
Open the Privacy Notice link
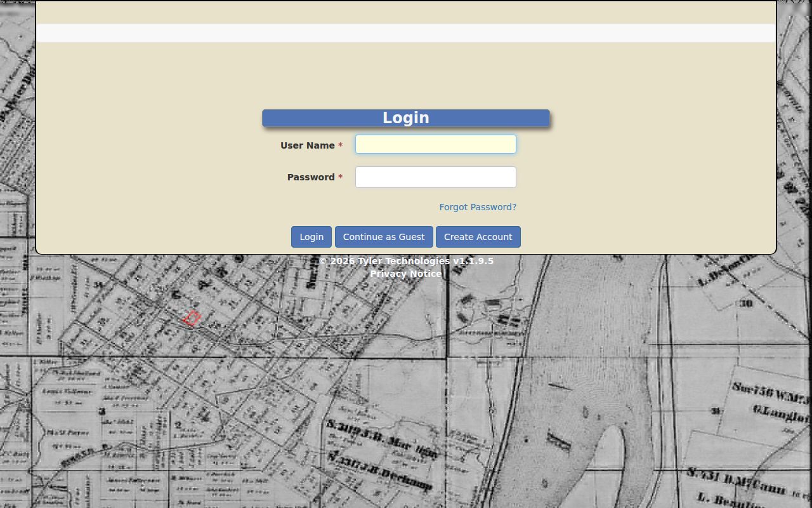(406, 274)
